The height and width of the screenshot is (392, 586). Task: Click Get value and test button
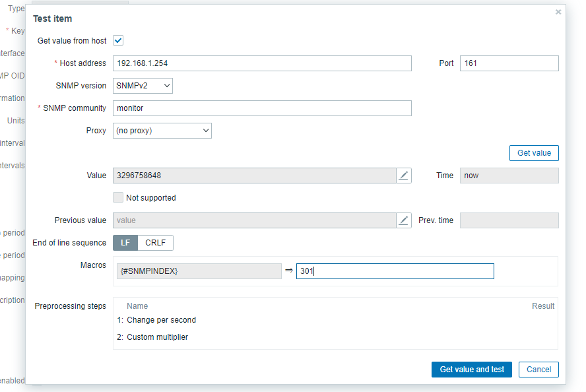[472, 370]
